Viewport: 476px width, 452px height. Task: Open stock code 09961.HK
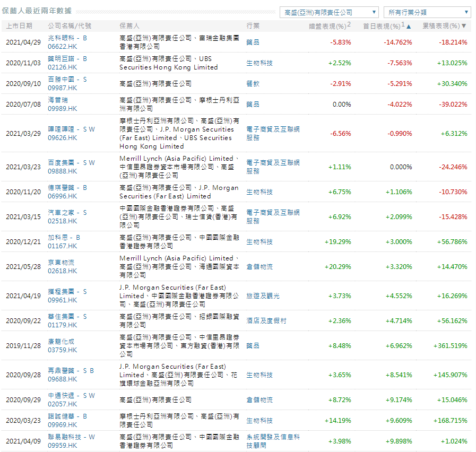(x=63, y=300)
